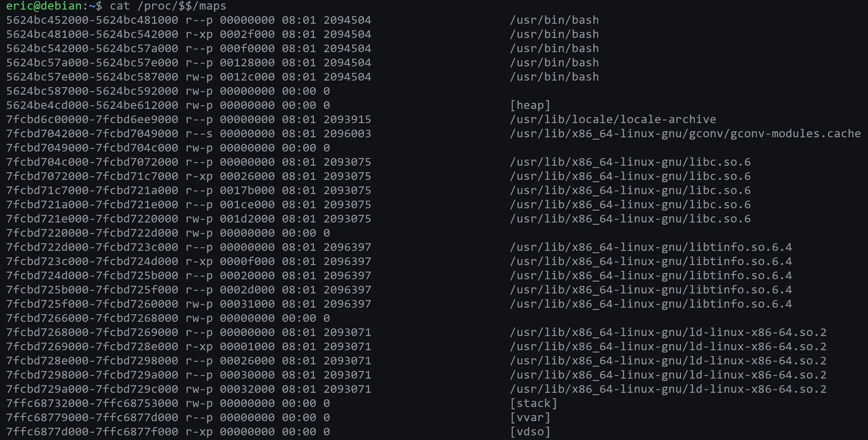Click ld-linux-x86-64.so.2 path on the r-xp line

pyautogui.click(x=668, y=346)
